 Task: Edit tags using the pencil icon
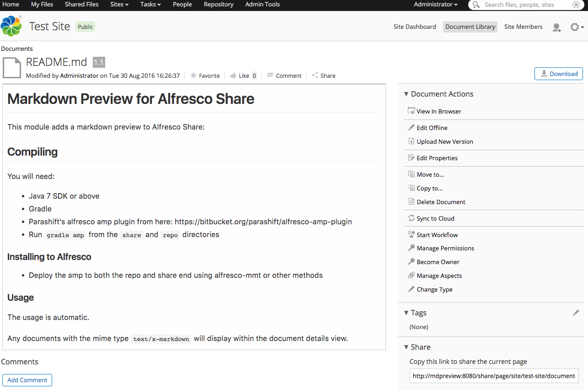[576, 313]
